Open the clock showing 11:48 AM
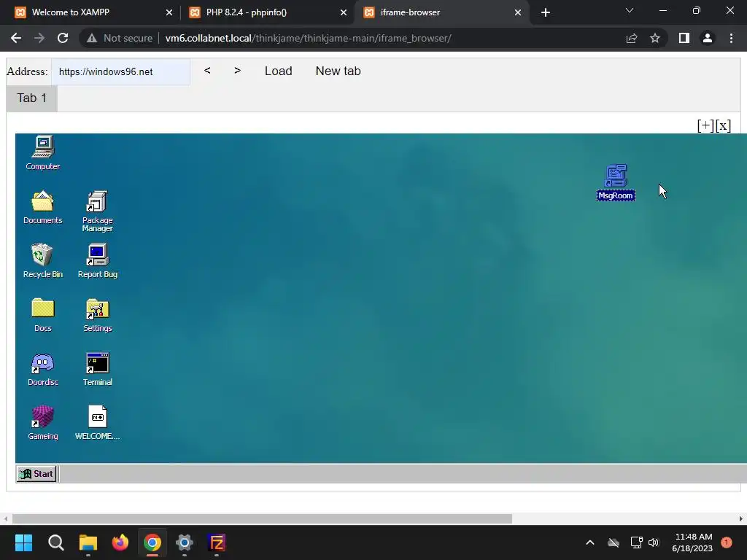The width and height of the screenshot is (747, 560). coord(693,542)
